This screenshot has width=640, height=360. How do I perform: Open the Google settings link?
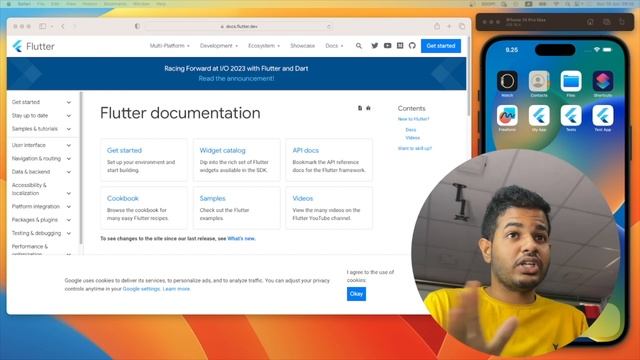pos(141,289)
